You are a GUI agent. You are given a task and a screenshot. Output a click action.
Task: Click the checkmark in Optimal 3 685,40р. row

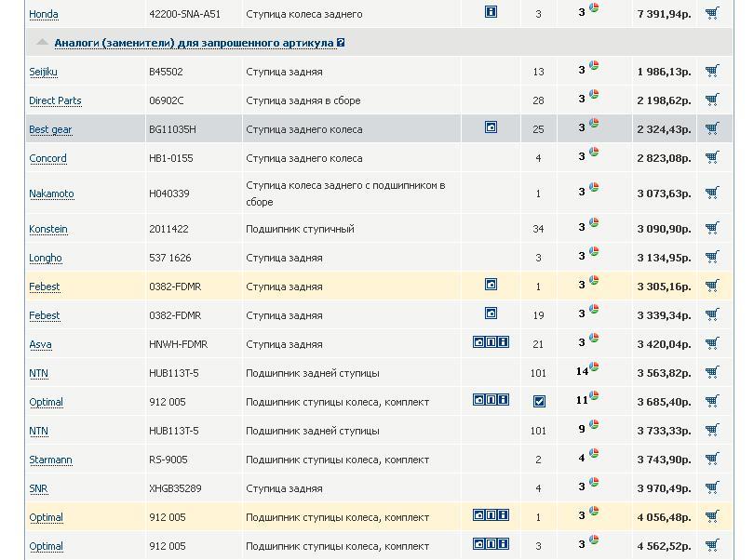click(539, 401)
